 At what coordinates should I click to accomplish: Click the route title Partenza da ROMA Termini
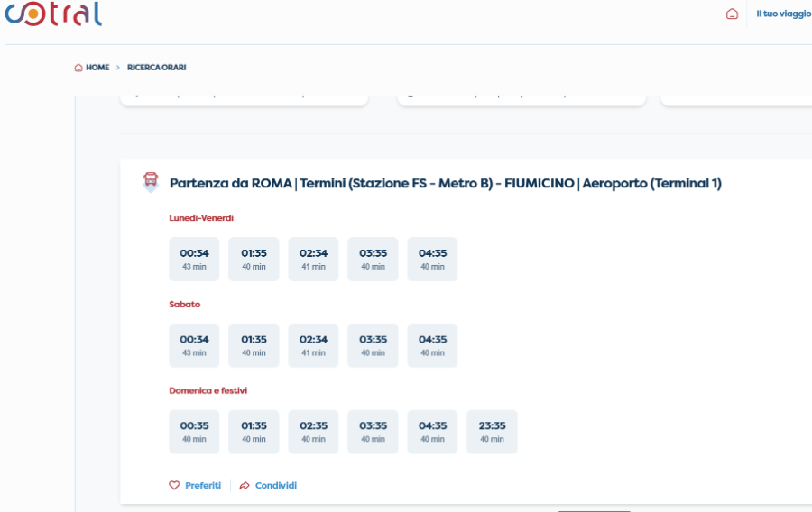coord(446,183)
